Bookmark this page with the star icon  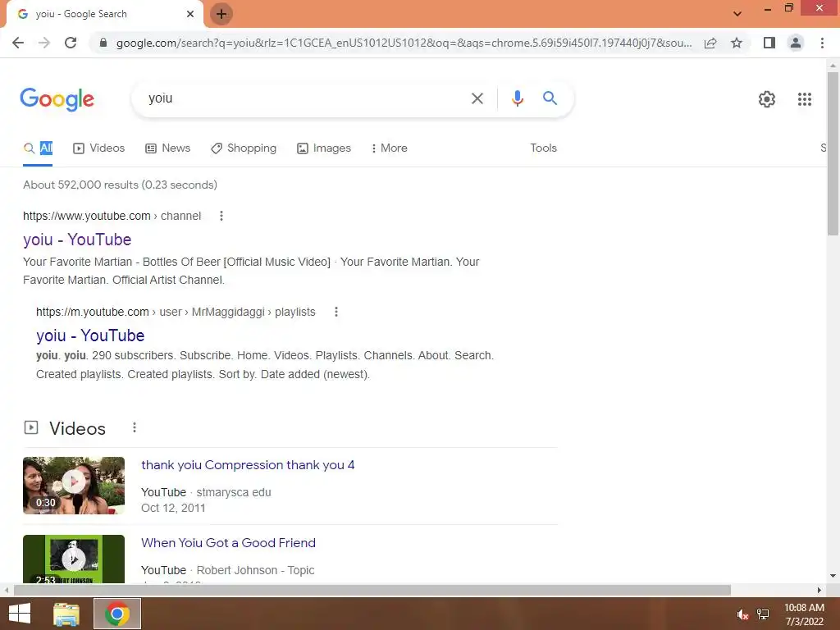[x=737, y=43]
